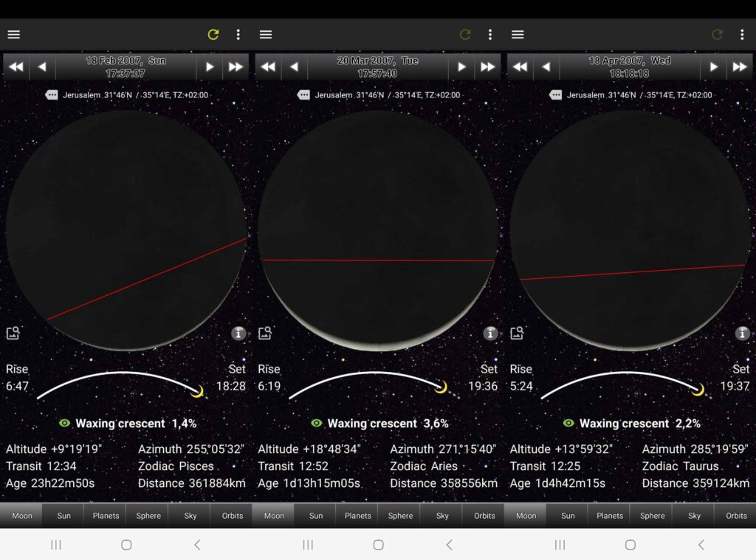The height and width of the screenshot is (560, 756).
Task: Tap the 18 Feb 2007 date and time button
Action: [x=126, y=67]
